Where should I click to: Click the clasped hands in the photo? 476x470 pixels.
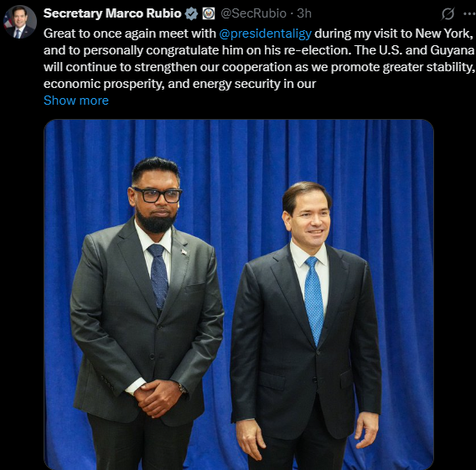[158, 398]
